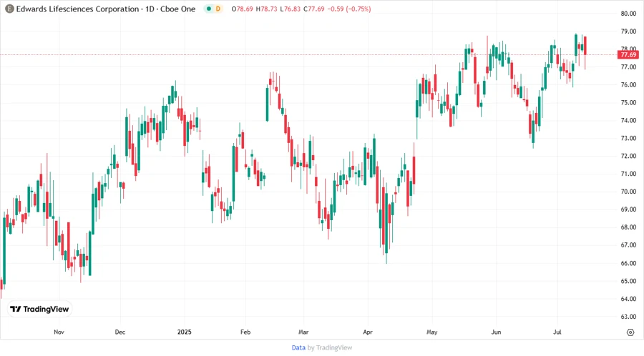Click the 72.00 price axis label
Viewport: 644px width, 356px height.
pos(628,157)
